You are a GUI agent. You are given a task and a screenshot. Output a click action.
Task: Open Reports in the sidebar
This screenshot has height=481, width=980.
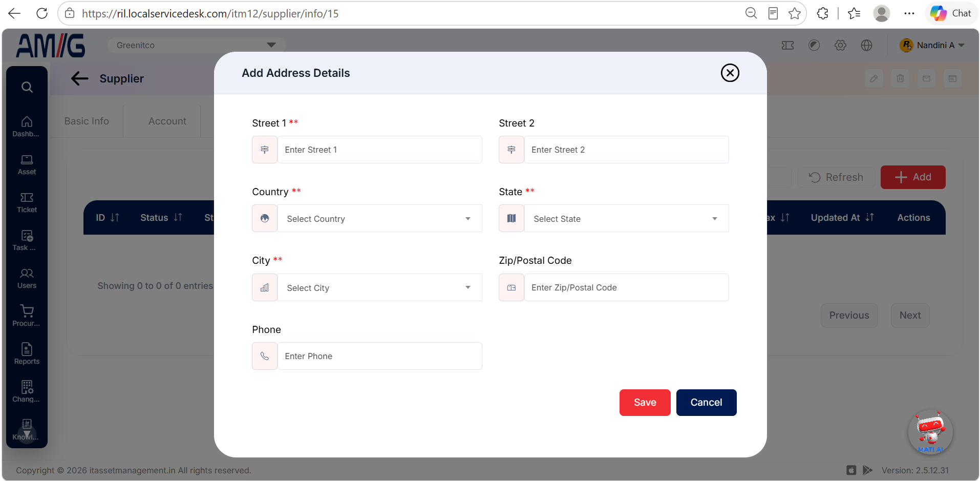27,354
